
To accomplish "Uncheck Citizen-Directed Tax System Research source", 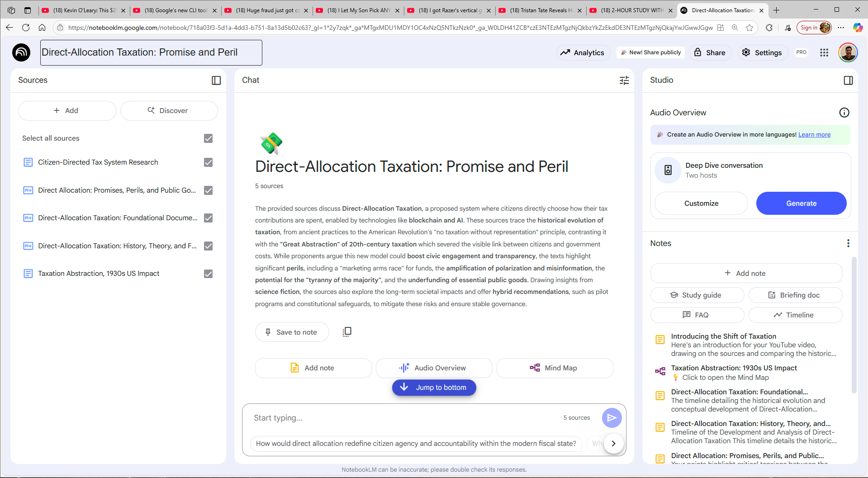I will 208,162.
